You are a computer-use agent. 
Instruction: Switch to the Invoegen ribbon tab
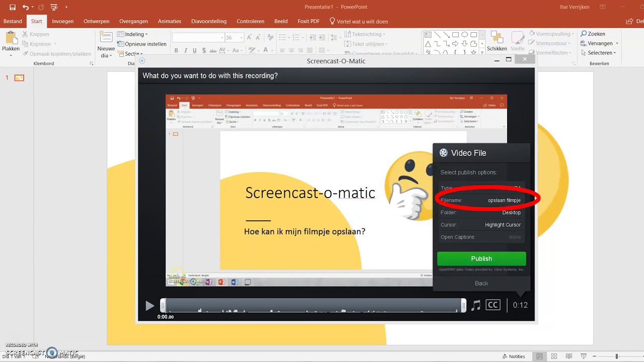[63, 21]
